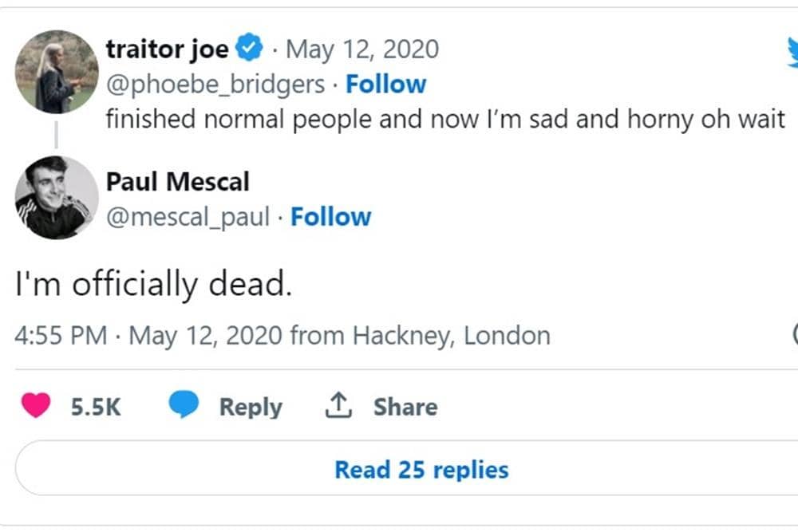Click the blue verified badge beside traitor joe
Viewport: 798px width, 532px height.
pos(250,49)
